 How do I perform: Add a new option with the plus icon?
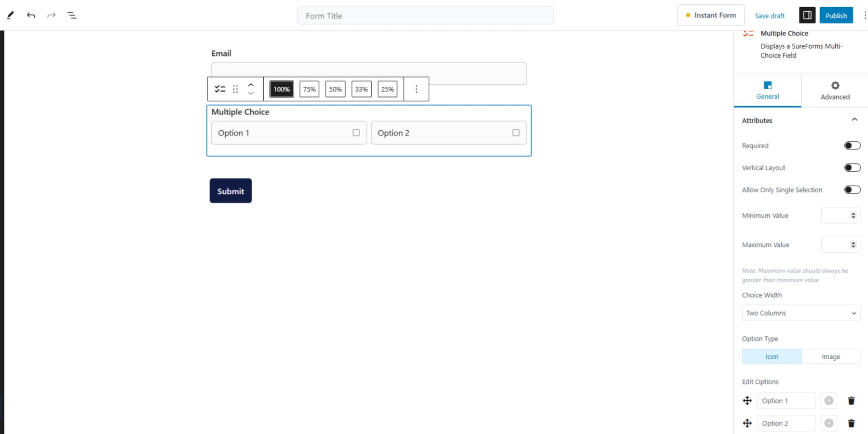coord(828,401)
